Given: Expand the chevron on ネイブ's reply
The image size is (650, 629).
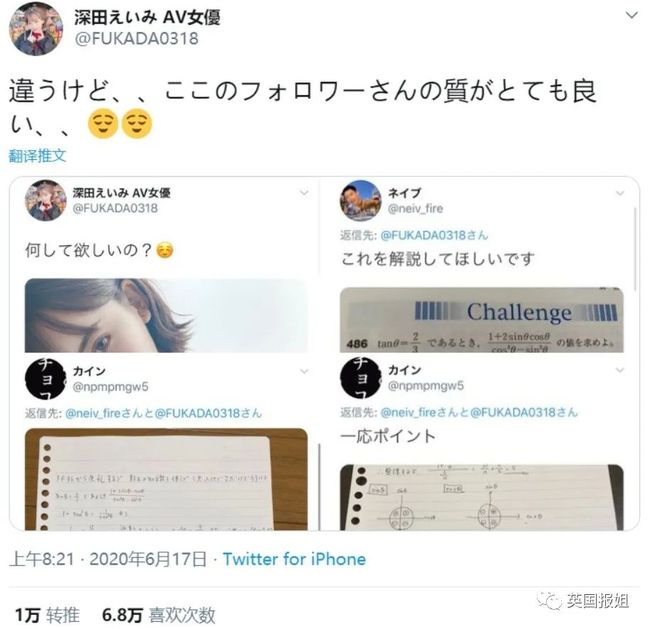Looking at the screenshot, I should [x=620, y=193].
